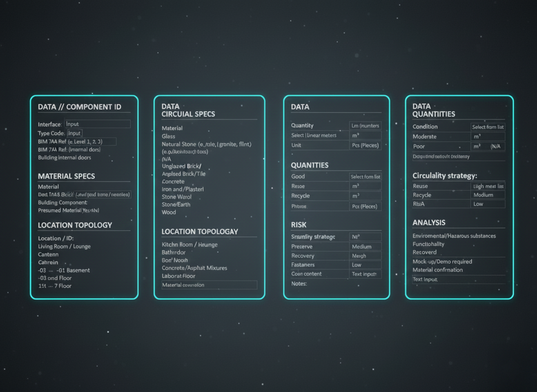The image size is (537, 392).
Task: Click the Interface input field
Action: point(98,123)
